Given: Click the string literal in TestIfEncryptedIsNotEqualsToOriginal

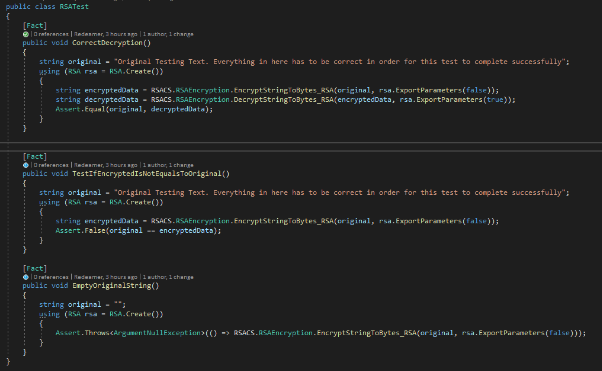Looking at the screenshot, I should pos(341,192).
